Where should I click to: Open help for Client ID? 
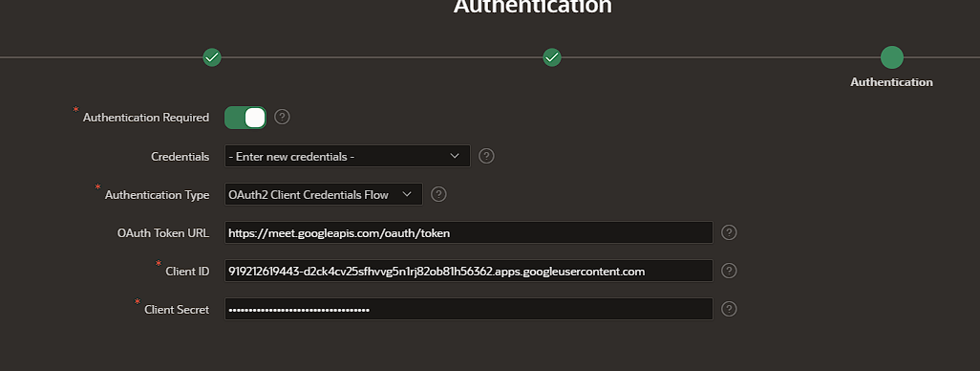click(729, 271)
